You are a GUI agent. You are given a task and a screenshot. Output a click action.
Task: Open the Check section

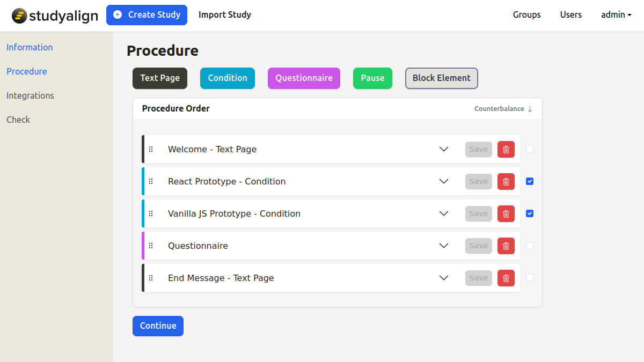pos(18,120)
